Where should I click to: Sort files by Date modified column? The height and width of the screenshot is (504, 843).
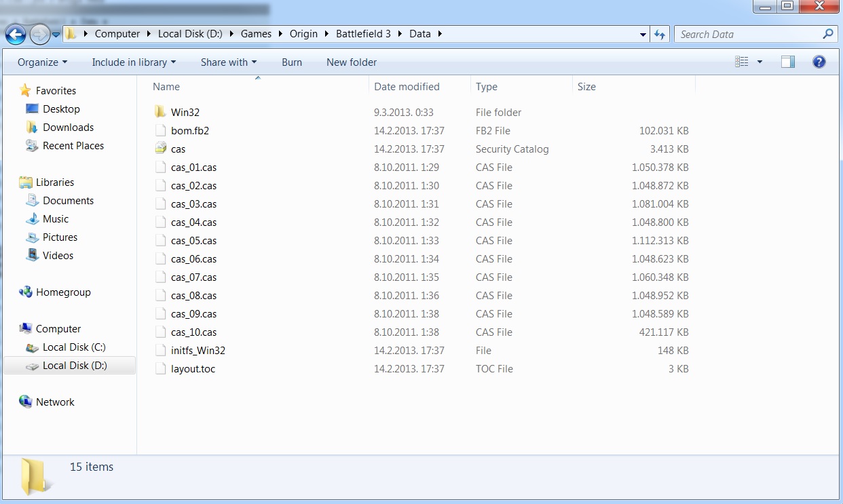pos(407,87)
